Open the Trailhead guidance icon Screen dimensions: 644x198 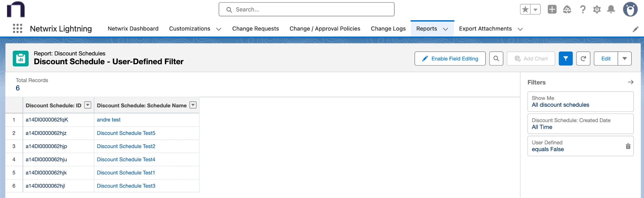(x=567, y=9)
